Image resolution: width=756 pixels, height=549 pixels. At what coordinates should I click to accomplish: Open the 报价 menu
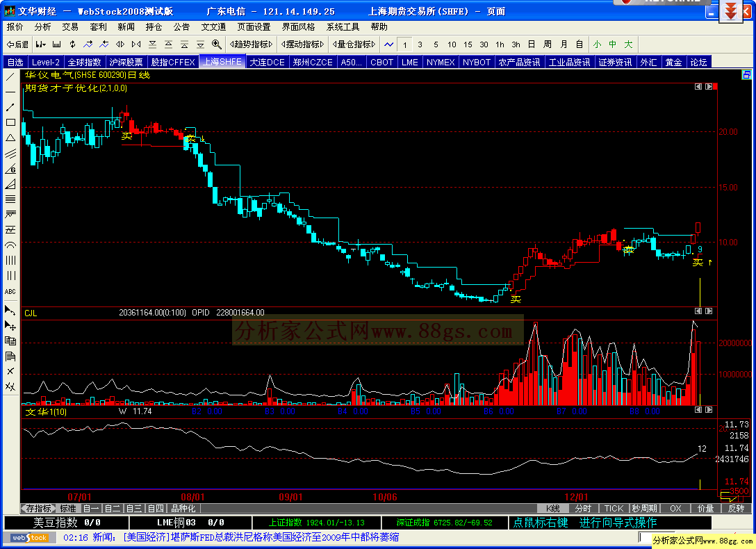click(x=15, y=27)
